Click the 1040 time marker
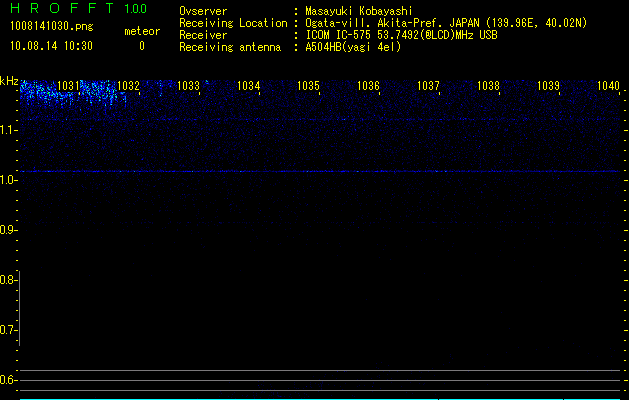This screenshot has height=400, width=629. pos(609,86)
